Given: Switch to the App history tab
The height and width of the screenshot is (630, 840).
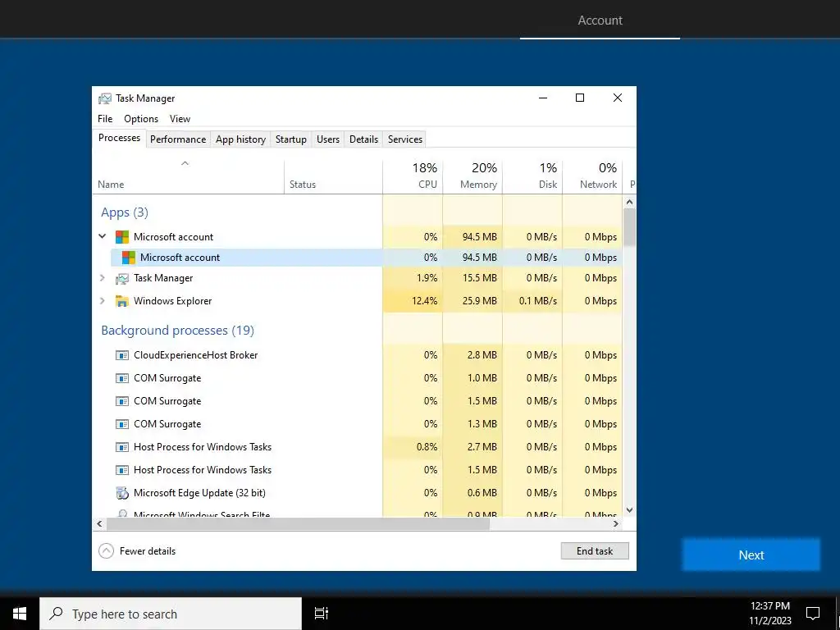Looking at the screenshot, I should [x=240, y=139].
